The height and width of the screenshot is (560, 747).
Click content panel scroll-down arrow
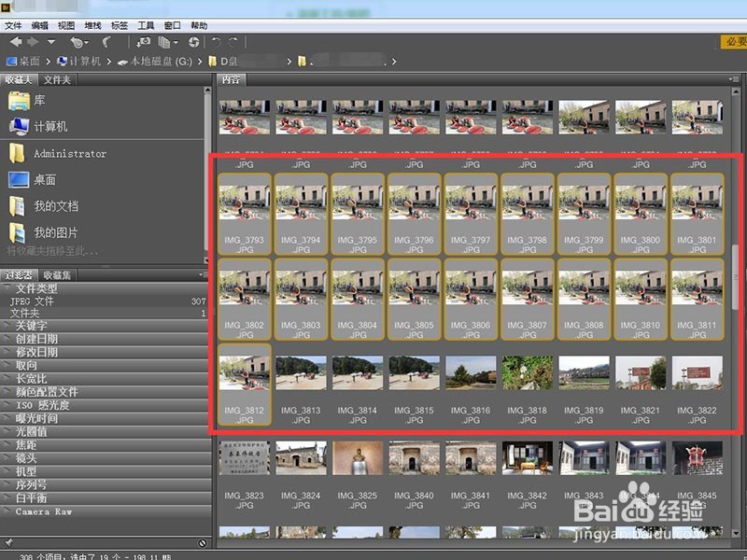(x=736, y=533)
